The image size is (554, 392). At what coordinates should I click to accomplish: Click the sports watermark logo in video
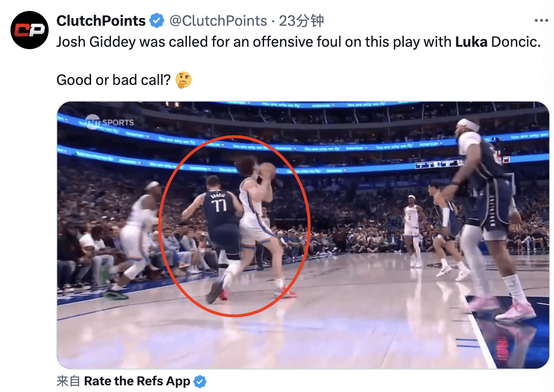click(110, 122)
